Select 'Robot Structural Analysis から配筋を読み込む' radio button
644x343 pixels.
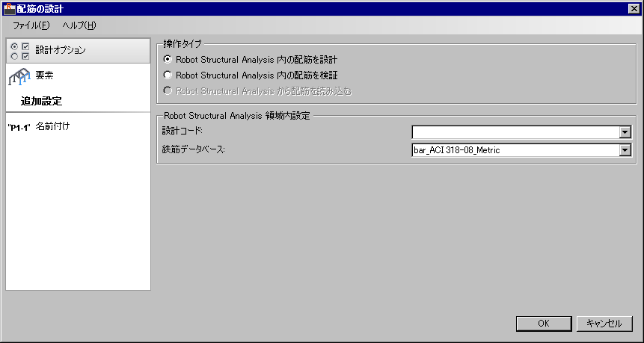[168, 91]
